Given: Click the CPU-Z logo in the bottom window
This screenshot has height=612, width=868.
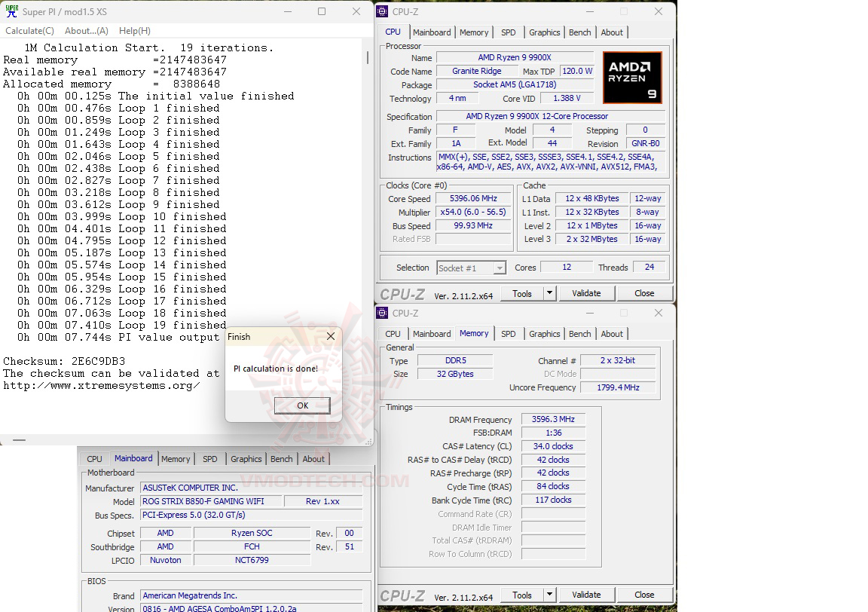Looking at the screenshot, I should (402, 595).
